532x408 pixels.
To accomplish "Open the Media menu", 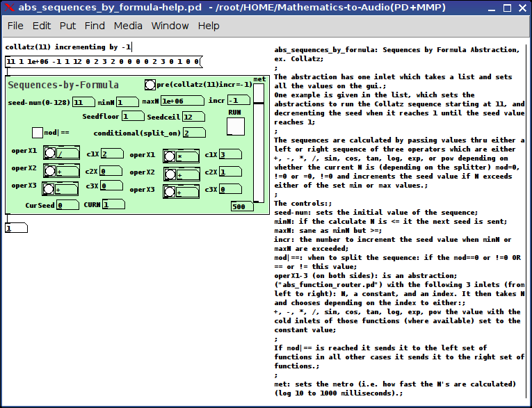I will (x=128, y=26).
